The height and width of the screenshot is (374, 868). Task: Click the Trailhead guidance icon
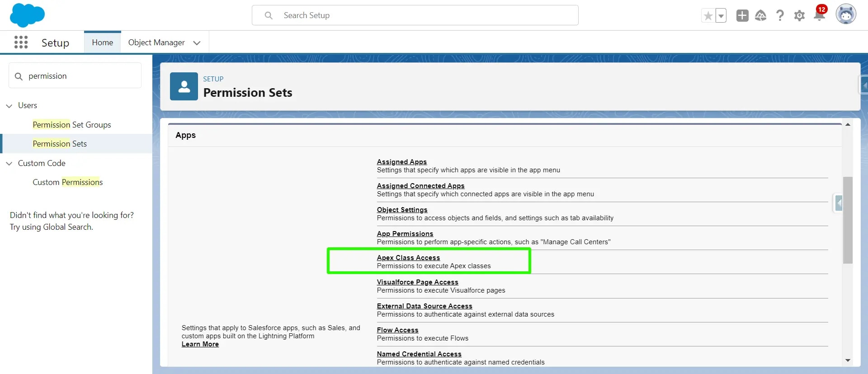[761, 16]
